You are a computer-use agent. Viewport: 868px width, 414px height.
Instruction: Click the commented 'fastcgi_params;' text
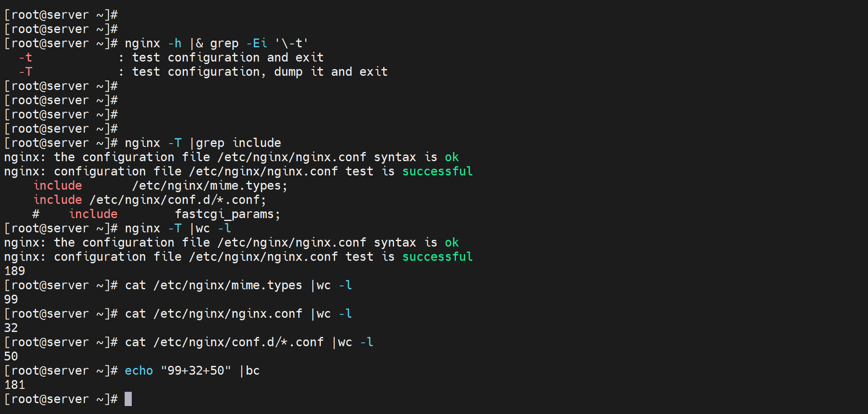(227, 214)
